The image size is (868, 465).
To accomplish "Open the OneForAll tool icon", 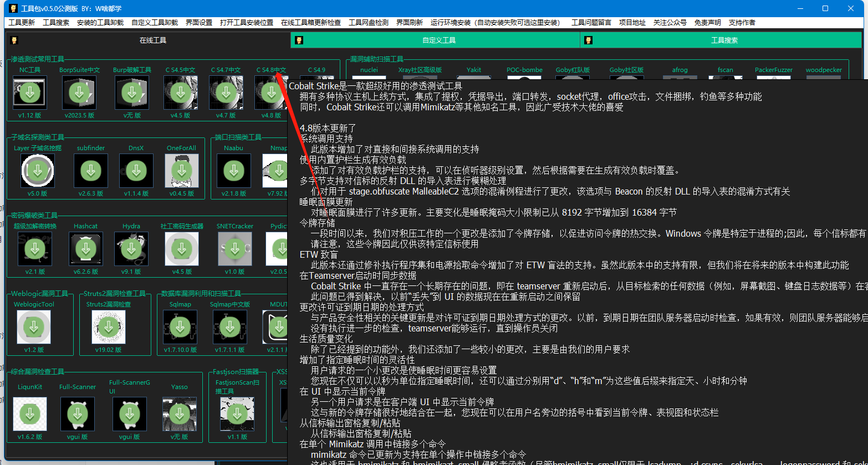I will click(x=182, y=171).
